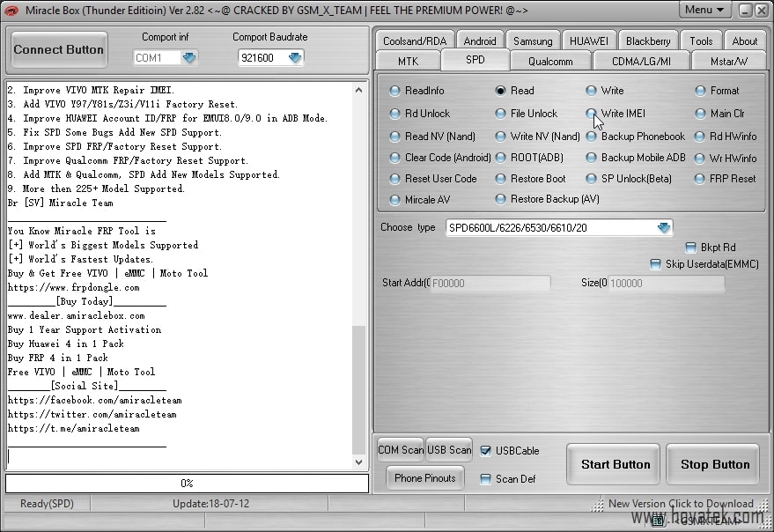Choose the Format radio option
Screen dimensions: 774x532
click(x=701, y=91)
